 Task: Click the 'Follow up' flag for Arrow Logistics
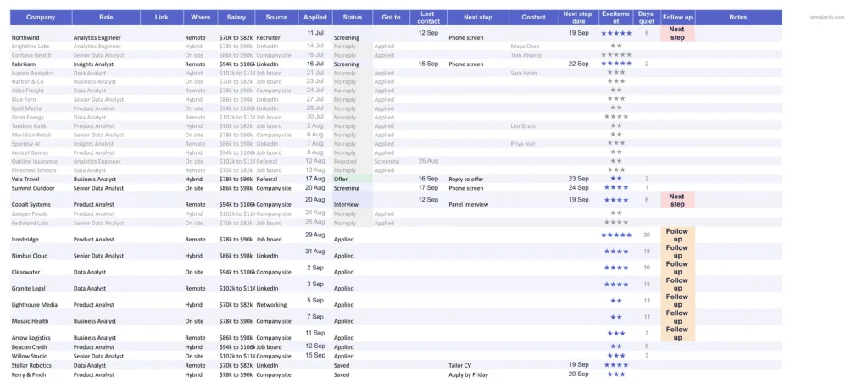677,333
